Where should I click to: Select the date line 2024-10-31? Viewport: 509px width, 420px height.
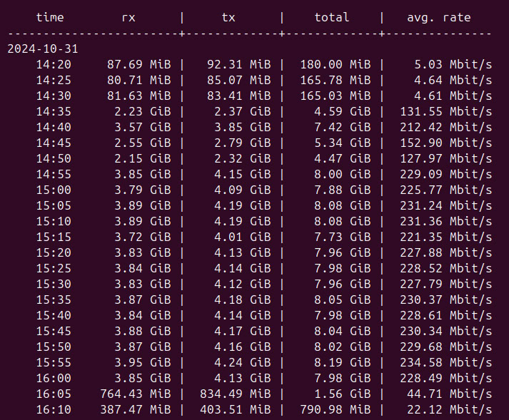pyautogui.click(x=43, y=48)
